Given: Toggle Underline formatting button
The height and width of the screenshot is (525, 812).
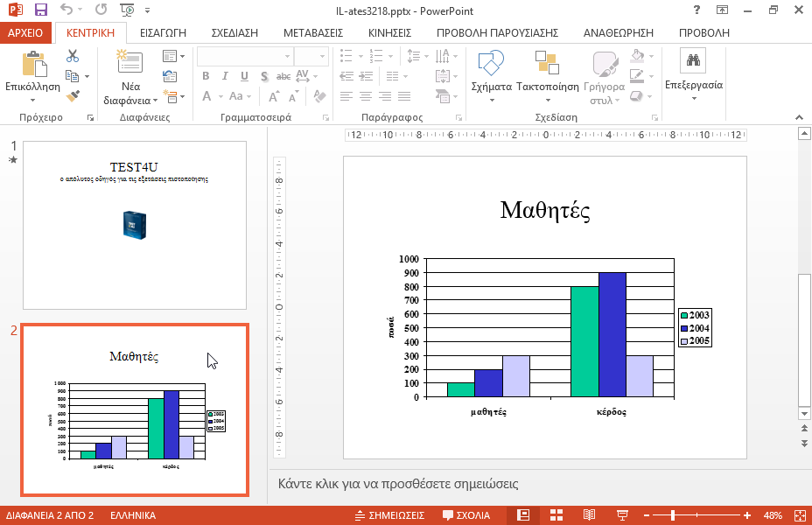Looking at the screenshot, I should [244, 77].
